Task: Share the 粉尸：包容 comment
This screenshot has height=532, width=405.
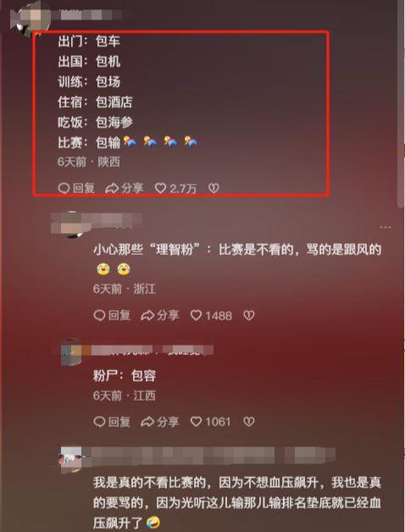Action: pyautogui.click(x=159, y=422)
